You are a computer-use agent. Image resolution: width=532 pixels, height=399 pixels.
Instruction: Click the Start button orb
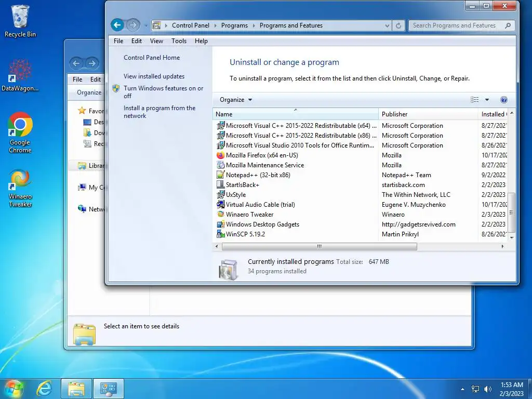click(x=14, y=389)
